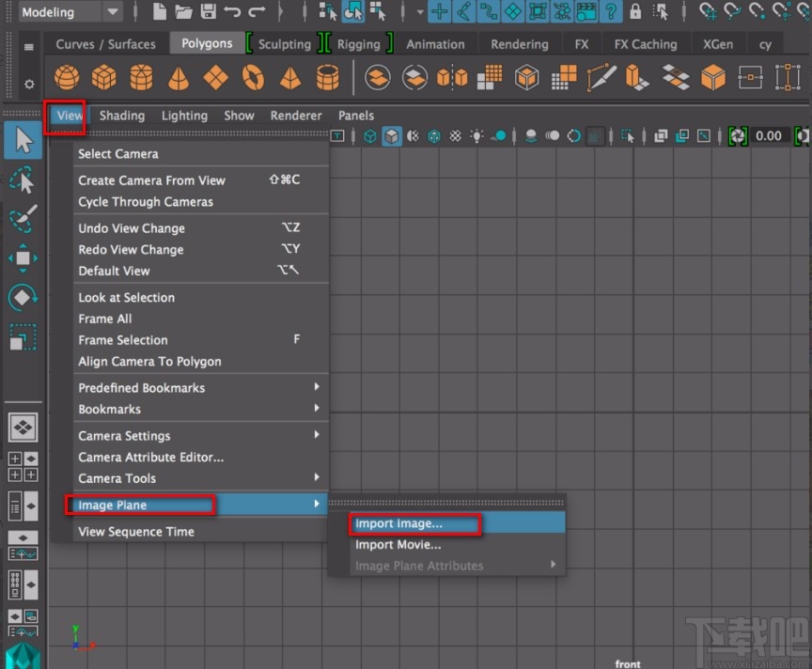Expand the Bookmarks submenu arrow
The image size is (812, 669).
317,408
